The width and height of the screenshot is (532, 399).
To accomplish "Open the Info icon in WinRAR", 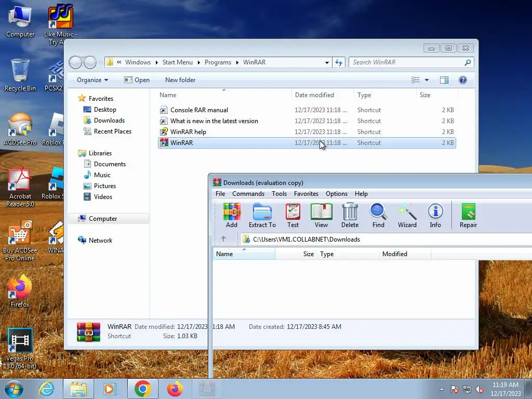I will point(435,215).
